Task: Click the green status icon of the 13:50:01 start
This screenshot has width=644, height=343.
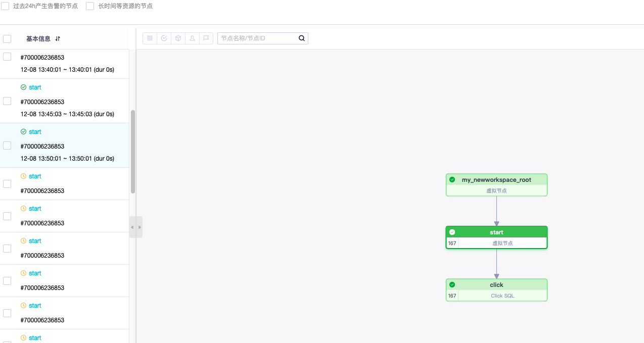Action: [23, 132]
